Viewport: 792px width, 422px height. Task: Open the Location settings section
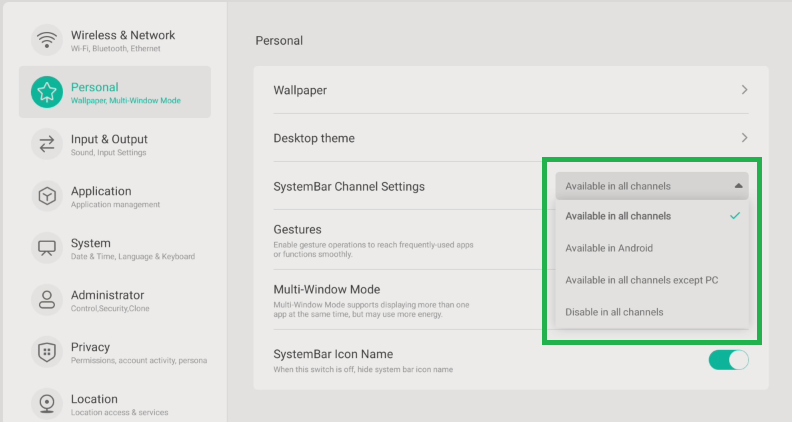(x=115, y=404)
